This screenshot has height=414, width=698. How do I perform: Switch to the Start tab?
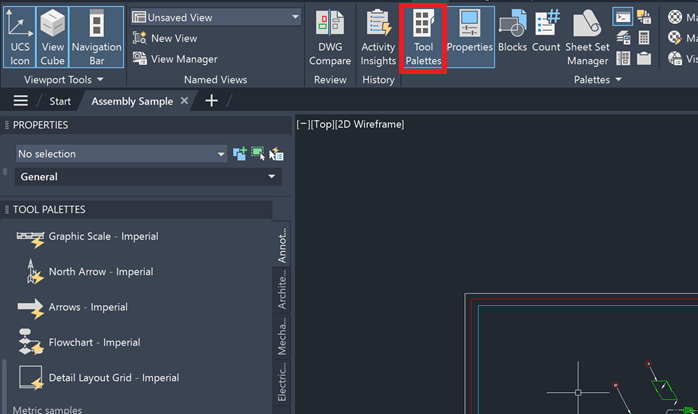tap(60, 101)
